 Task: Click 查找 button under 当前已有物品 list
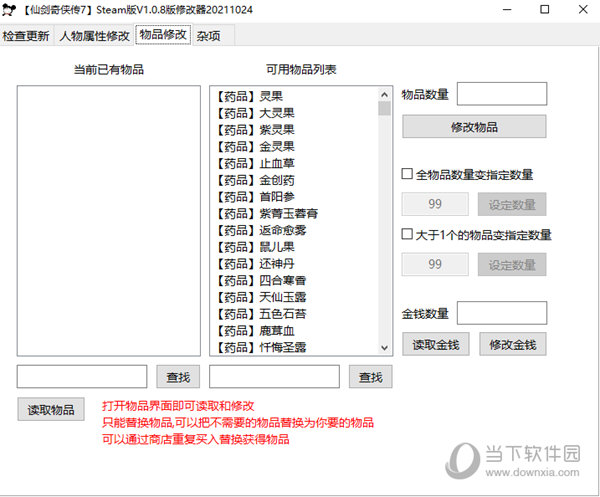tap(178, 377)
